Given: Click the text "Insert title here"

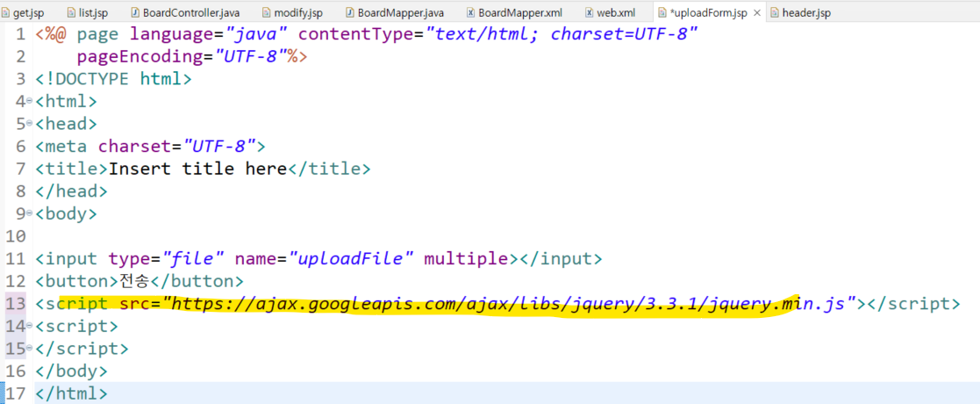Looking at the screenshot, I should click(197, 169).
